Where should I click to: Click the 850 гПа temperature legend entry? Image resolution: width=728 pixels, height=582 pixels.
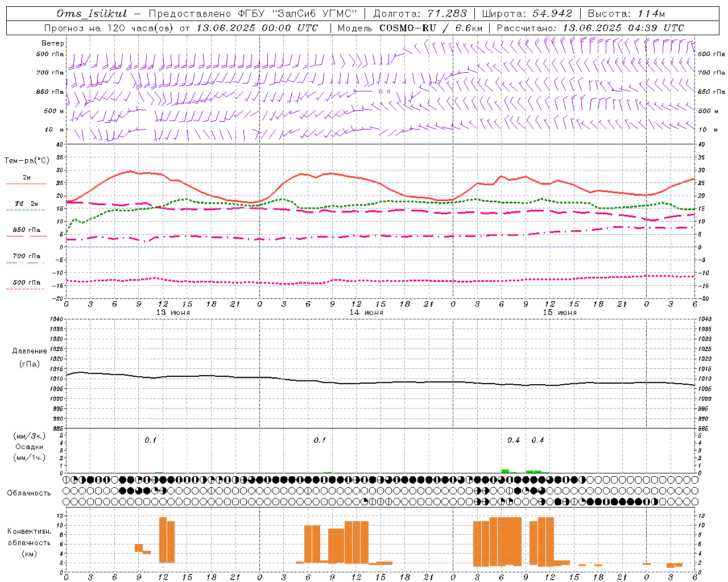pos(26,230)
